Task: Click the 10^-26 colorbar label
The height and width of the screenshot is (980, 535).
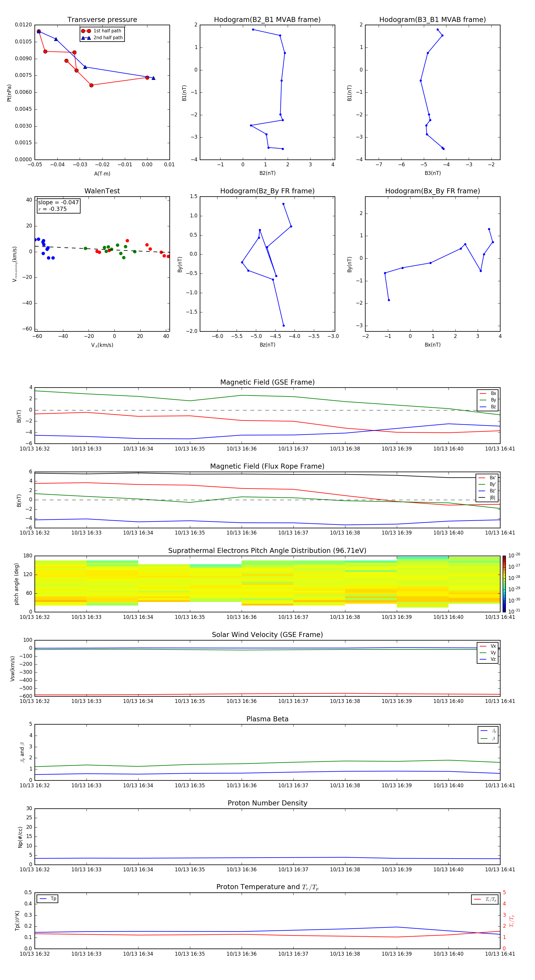Action: [514, 555]
